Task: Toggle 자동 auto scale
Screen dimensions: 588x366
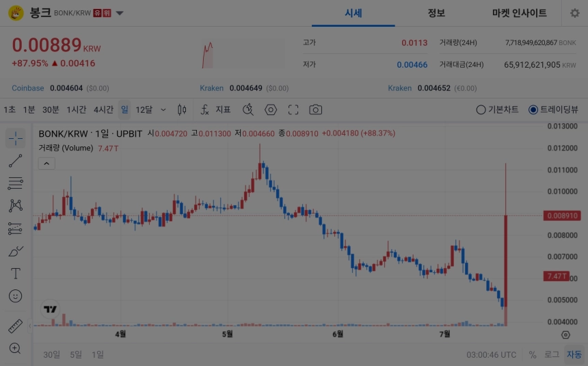Action: pyautogui.click(x=574, y=354)
